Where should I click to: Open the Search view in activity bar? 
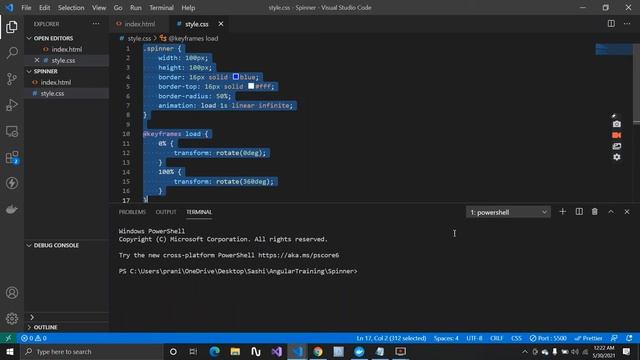click(12, 53)
